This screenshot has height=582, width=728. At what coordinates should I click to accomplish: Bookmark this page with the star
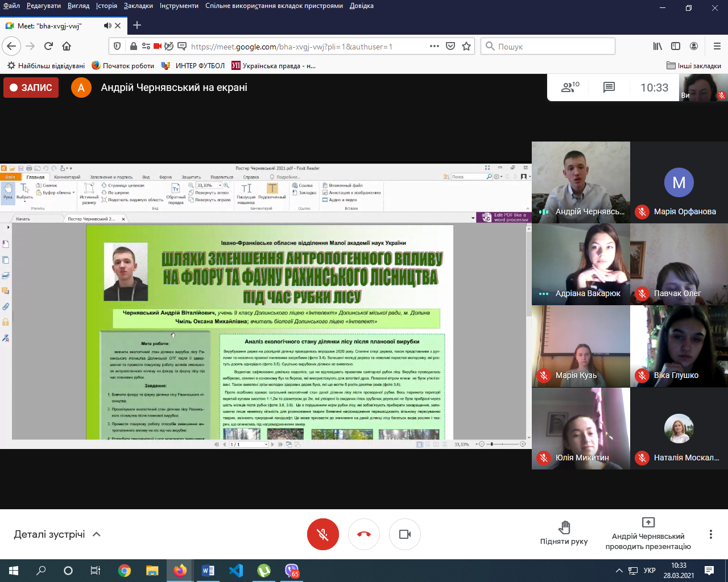466,46
